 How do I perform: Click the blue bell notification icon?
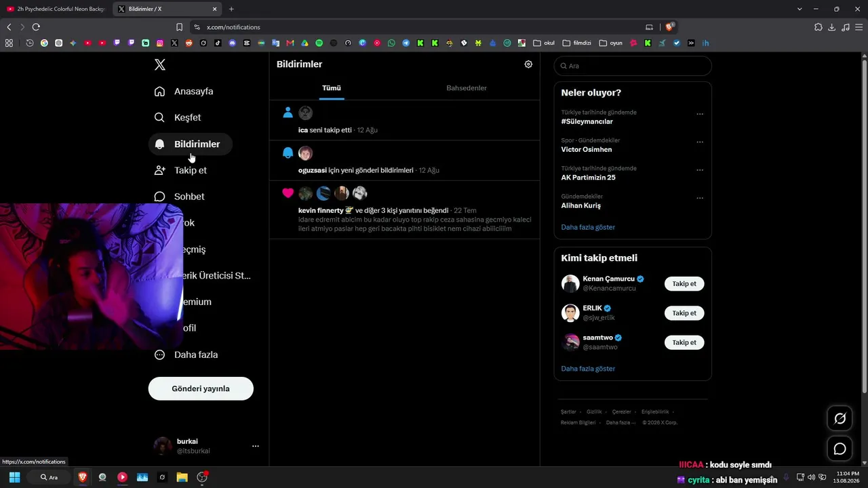click(288, 153)
